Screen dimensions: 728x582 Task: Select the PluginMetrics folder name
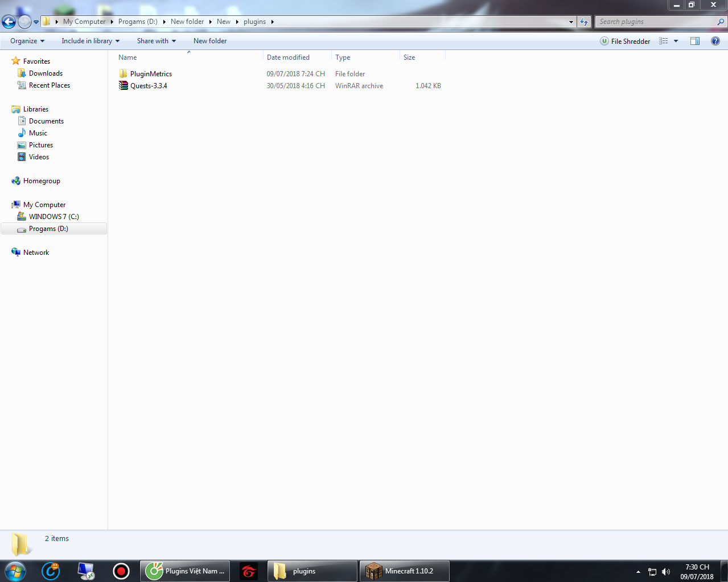pyautogui.click(x=151, y=74)
